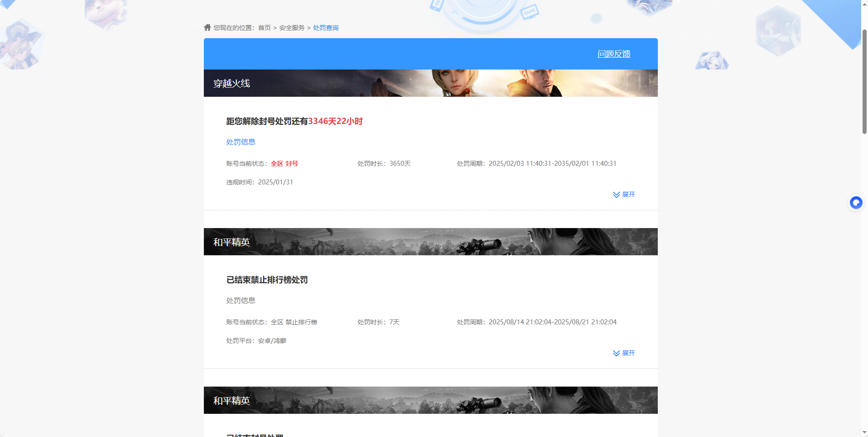
Task: Select the 处罚信息 tab under 已结束禁止排行榜处罚
Action: point(241,301)
